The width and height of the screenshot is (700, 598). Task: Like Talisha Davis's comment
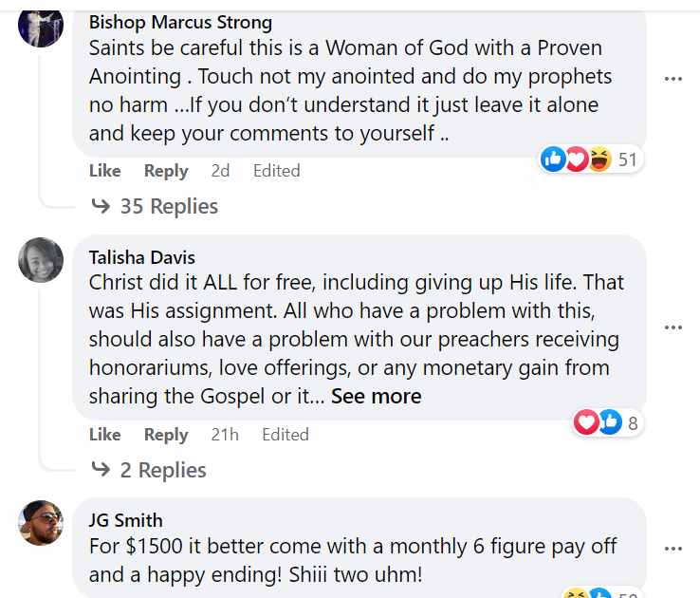pos(104,435)
